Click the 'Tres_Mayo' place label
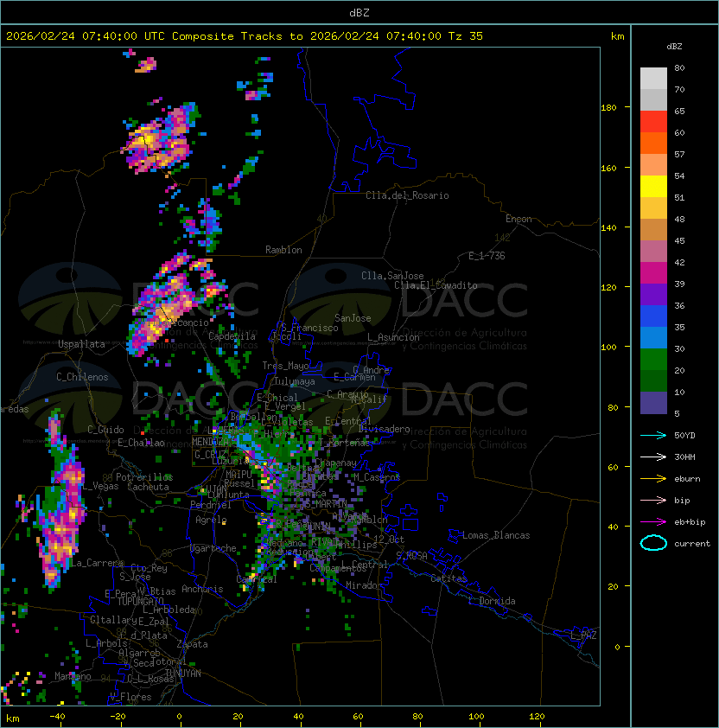Viewport: 719px width, 728px height. pos(285,366)
